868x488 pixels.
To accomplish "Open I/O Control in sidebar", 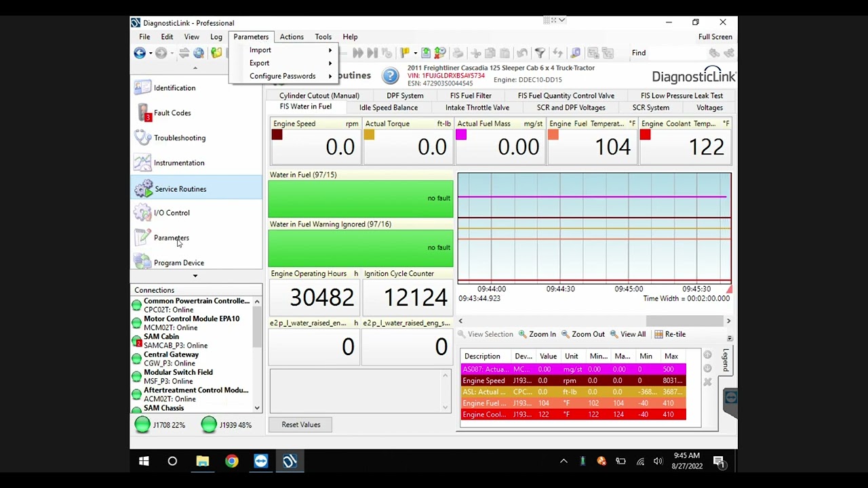I will click(172, 213).
